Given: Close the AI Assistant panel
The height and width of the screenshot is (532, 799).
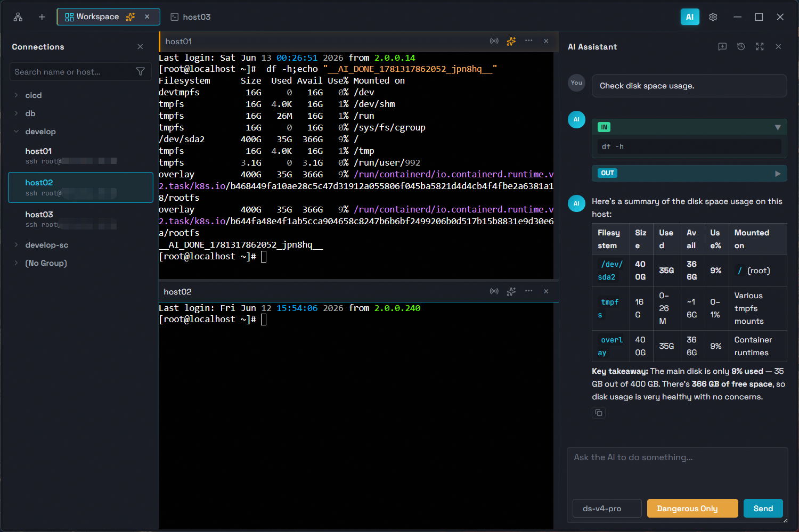Looking at the screenshot, I should pos(778,47).
